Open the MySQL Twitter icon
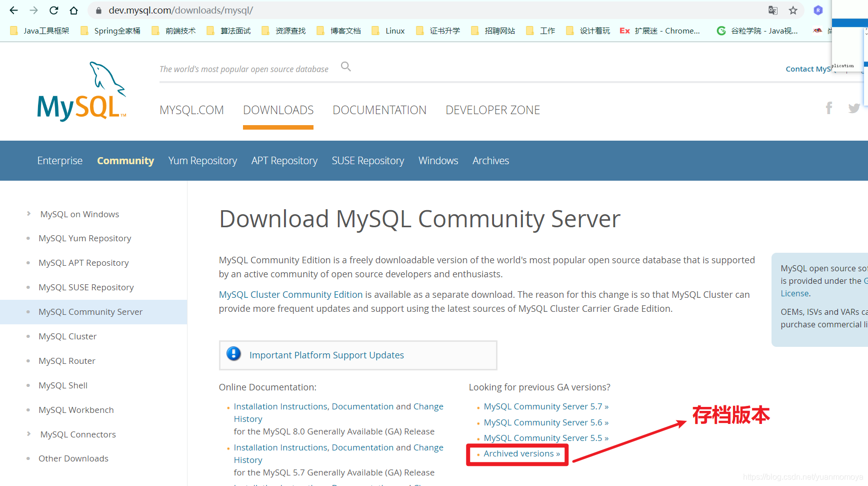The width and height of the screenshot is (868, 486). pyautogui.click(x=854, y=108)
